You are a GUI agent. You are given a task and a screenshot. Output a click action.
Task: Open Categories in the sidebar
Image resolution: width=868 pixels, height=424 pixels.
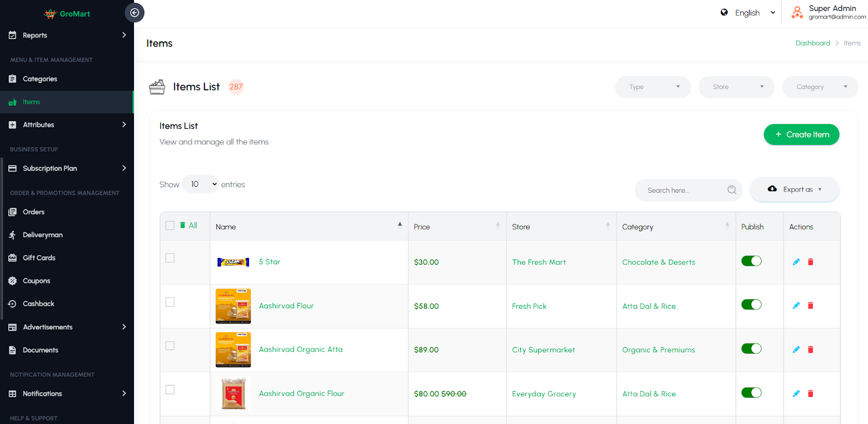pos(40,79)
